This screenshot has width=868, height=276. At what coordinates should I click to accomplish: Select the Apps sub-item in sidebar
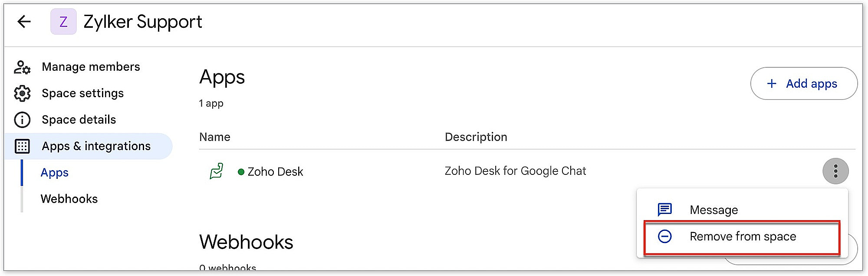pos(55,173)
